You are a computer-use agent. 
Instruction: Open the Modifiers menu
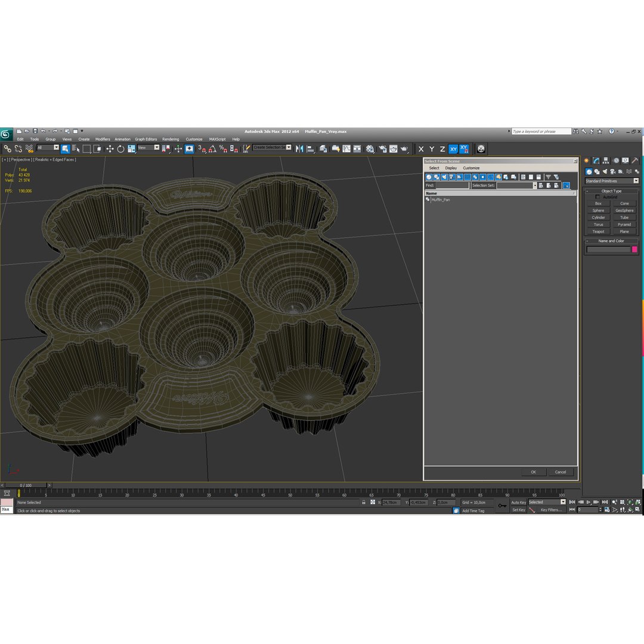tap(103, 139)
